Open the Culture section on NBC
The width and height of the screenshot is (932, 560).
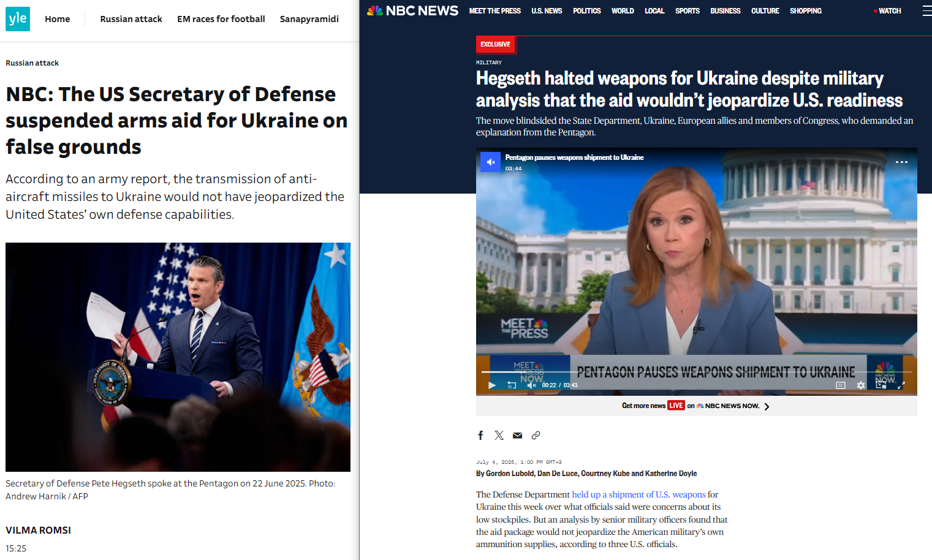click(765, 11)
